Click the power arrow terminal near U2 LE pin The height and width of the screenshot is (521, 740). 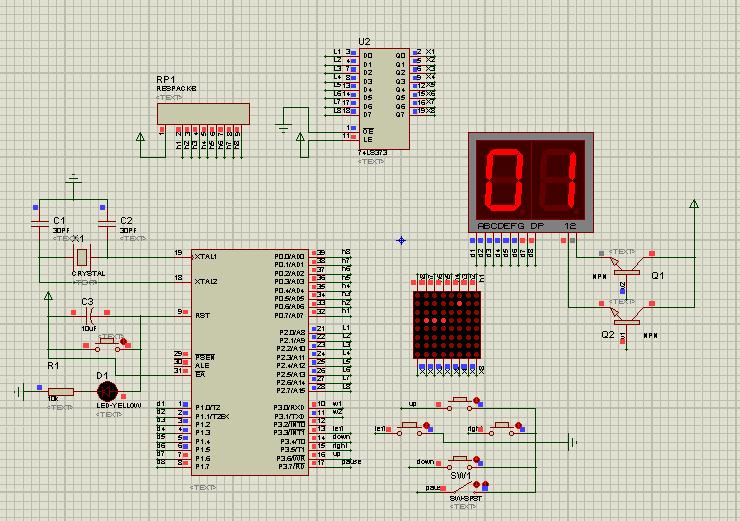(300, 137)
